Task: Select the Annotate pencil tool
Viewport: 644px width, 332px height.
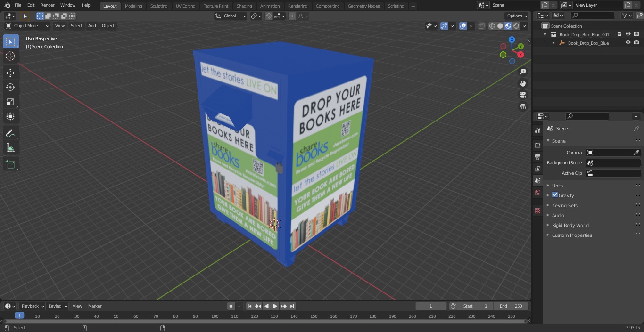Action: coord(10,133)
